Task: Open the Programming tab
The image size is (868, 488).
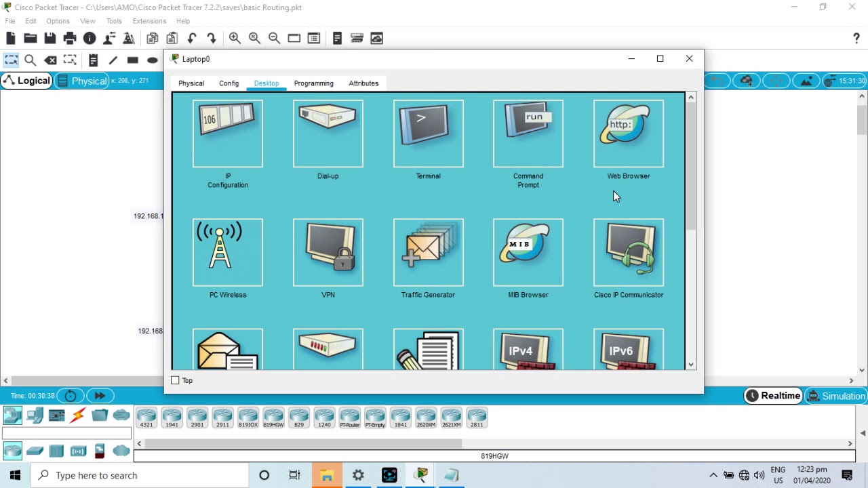Action: [313, 83]
